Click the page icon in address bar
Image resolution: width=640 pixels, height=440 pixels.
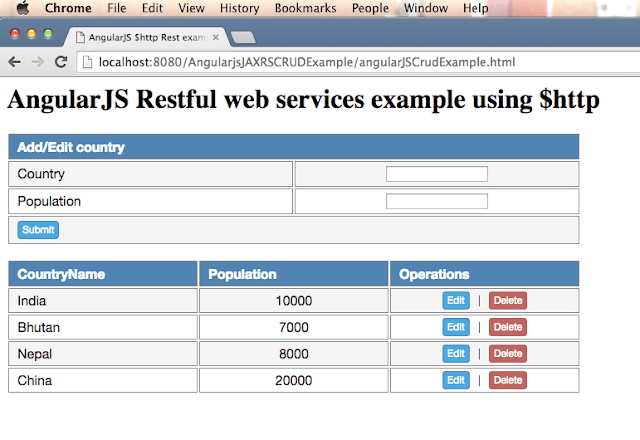[87, 62]
